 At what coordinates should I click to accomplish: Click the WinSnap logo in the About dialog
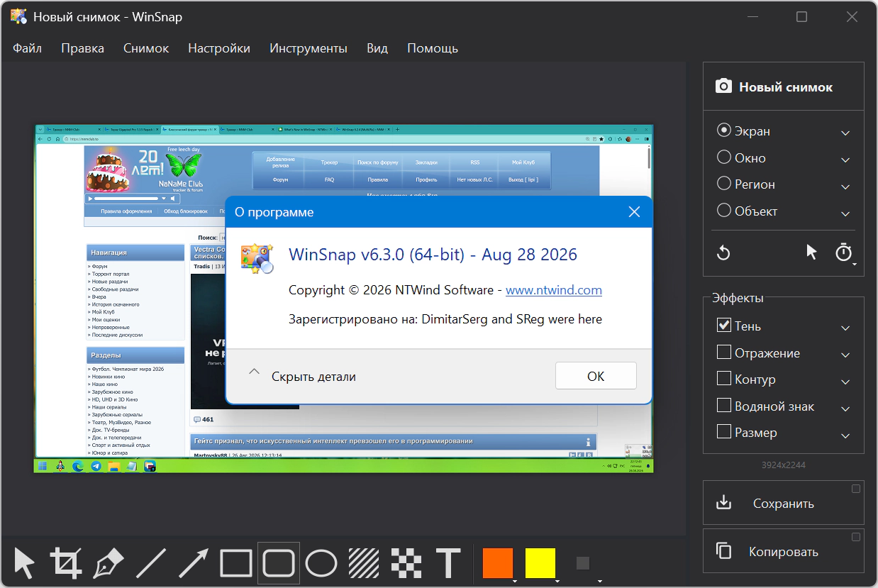[x=257, y=259]
